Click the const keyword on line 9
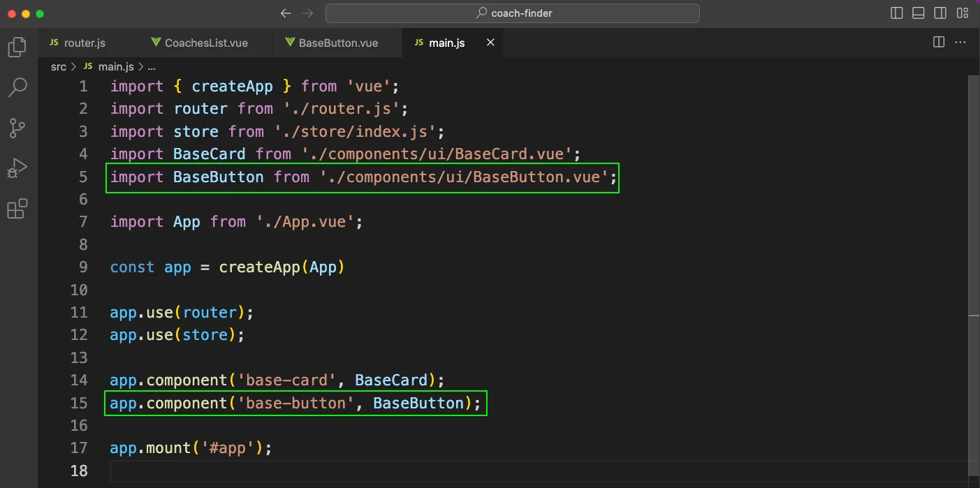The width and height of the screenshot is (980, 488). 132,267
